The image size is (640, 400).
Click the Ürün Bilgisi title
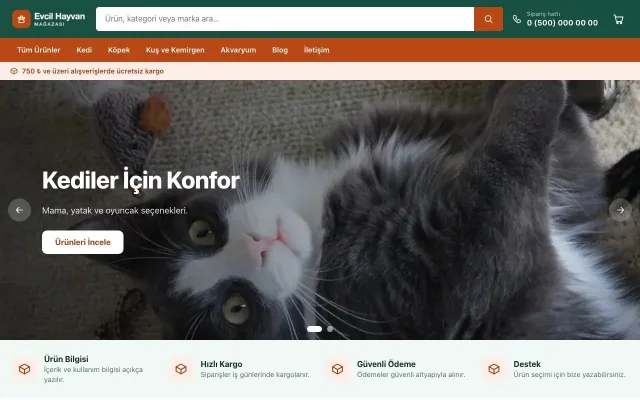point(66,359)
